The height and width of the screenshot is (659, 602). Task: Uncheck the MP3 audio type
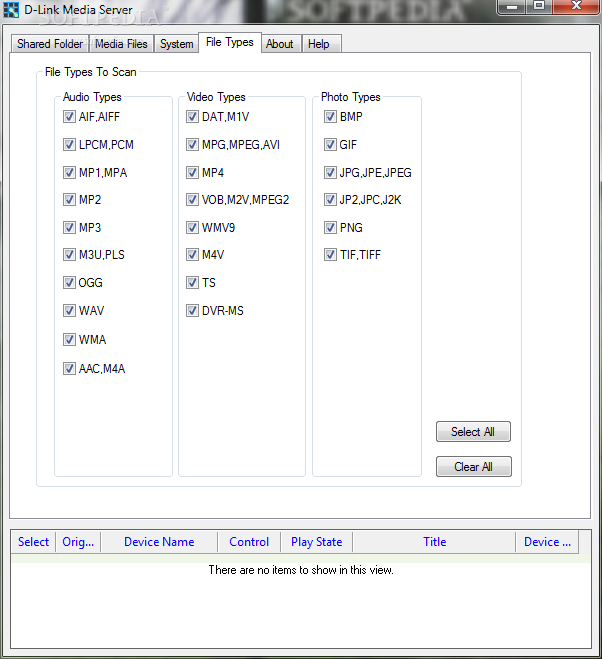[x=69, y=227]
